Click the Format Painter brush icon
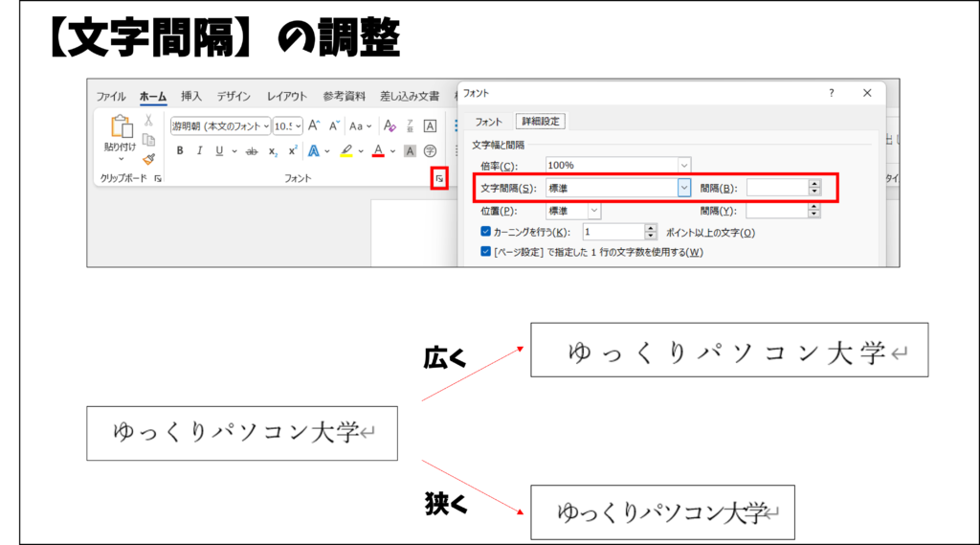Viewport: 980px width, 545px height. click(148, 159)
